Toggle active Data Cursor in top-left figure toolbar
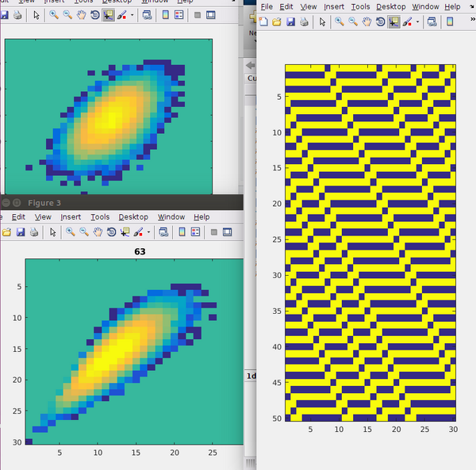The width and height of the screenshot is (476, 470). [x=109, y=15]
